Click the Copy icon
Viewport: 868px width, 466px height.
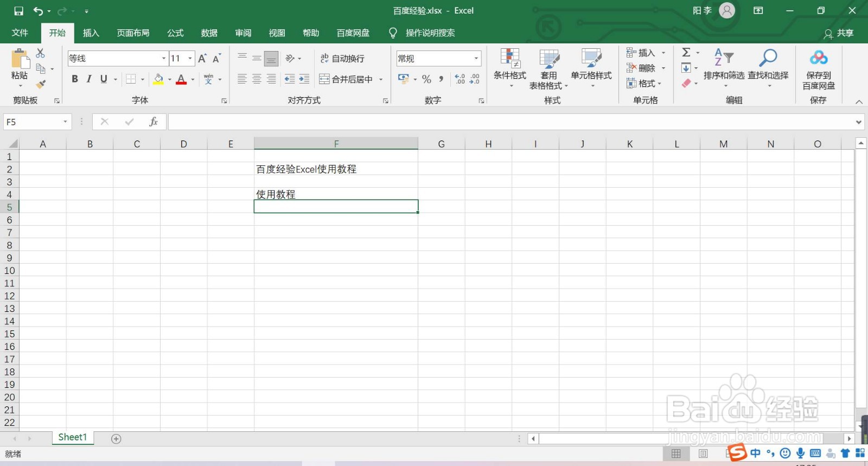(x=41, y=68)
